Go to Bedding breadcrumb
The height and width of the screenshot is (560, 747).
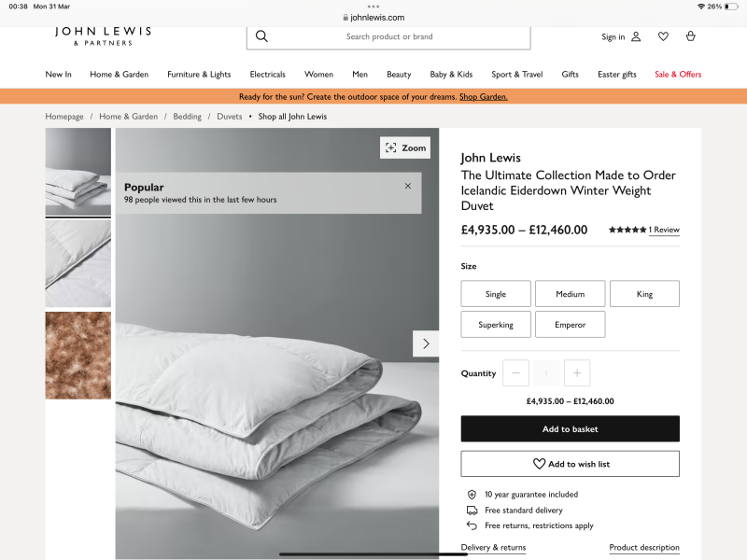point(188,116)
